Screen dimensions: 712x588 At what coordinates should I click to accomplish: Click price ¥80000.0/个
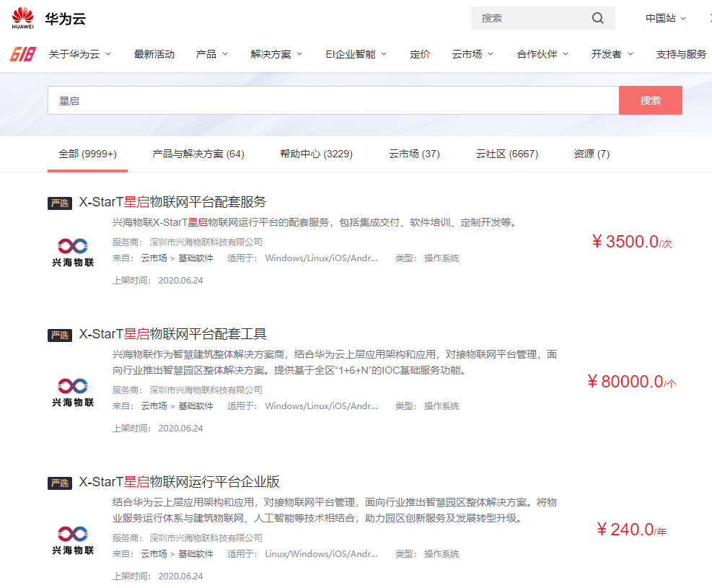(x=632, y=382)
